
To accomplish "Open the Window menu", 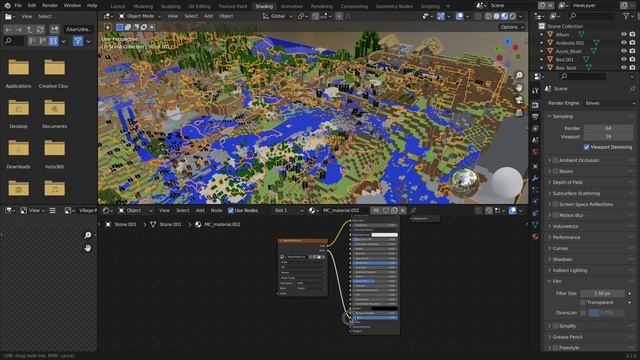I will [x=72, y=6].
